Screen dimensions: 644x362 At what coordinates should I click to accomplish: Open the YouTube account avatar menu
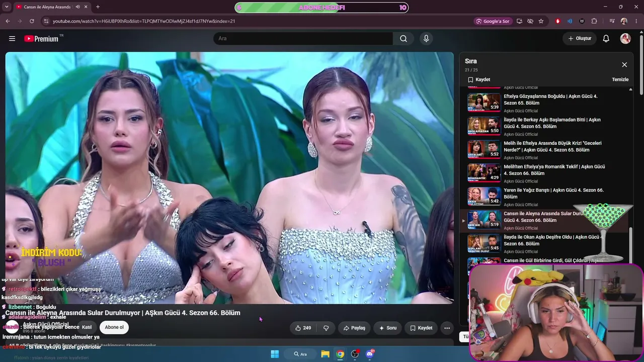(625, 39)
